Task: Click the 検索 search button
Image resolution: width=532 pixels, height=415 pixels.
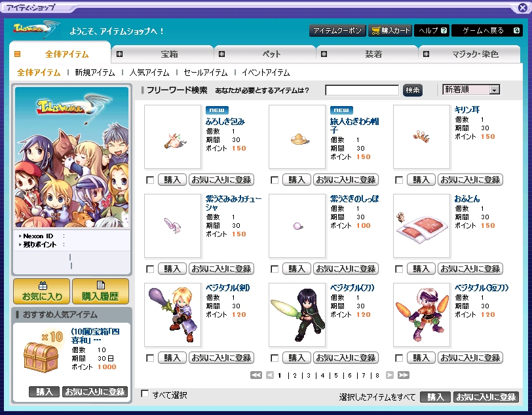Action: pos(413,90)
